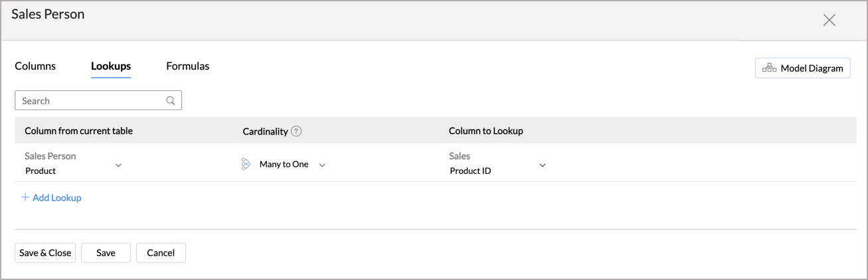Viewport: 868px width, 280px height.
Task: Open the Formulas tab
Action: coord(187,66)
